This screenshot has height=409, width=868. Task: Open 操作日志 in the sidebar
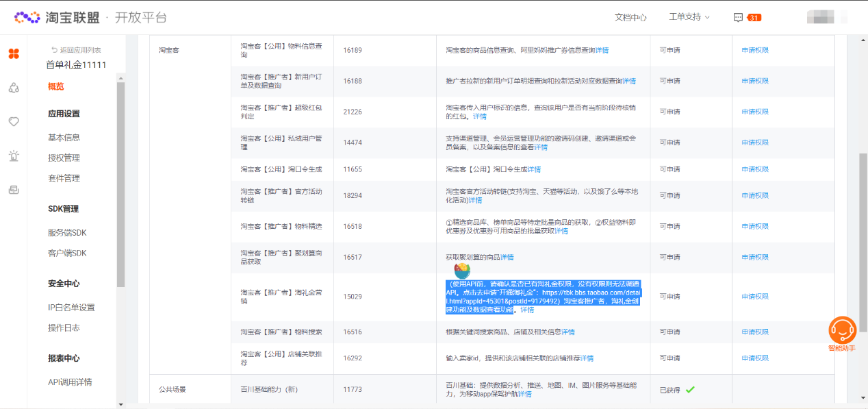click(x=64, y=327)
